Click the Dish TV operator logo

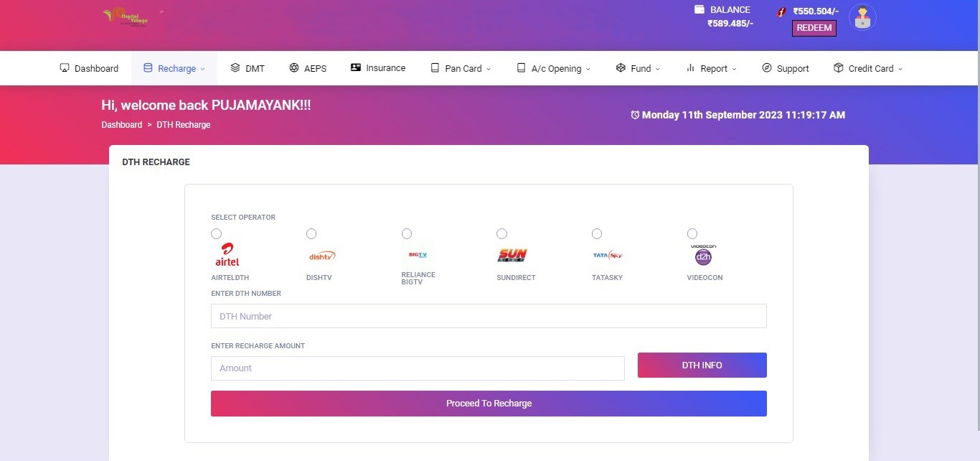322,256
